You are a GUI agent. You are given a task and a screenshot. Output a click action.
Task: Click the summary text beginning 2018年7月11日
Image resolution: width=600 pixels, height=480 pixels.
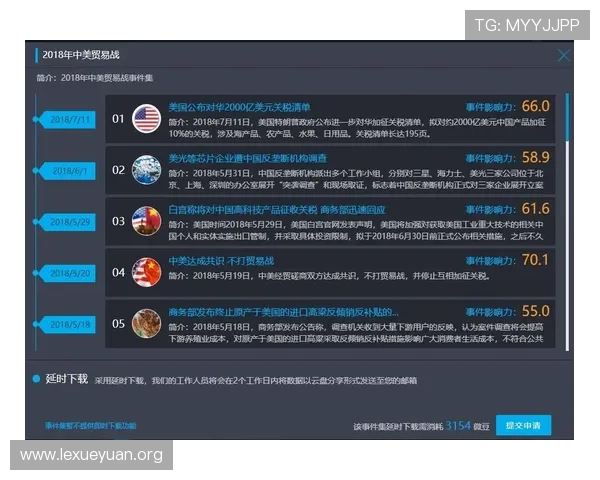[x=357, y=128]
